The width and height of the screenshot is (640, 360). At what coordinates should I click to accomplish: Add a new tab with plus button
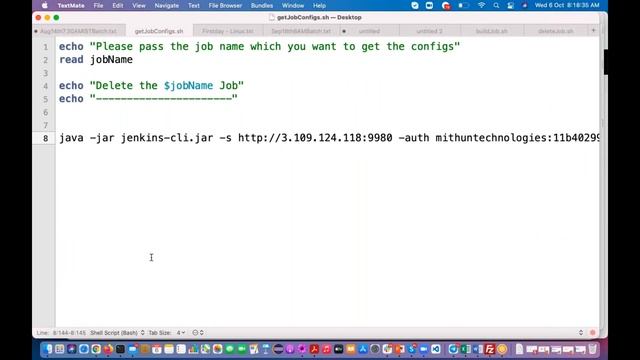pos(593,31)
